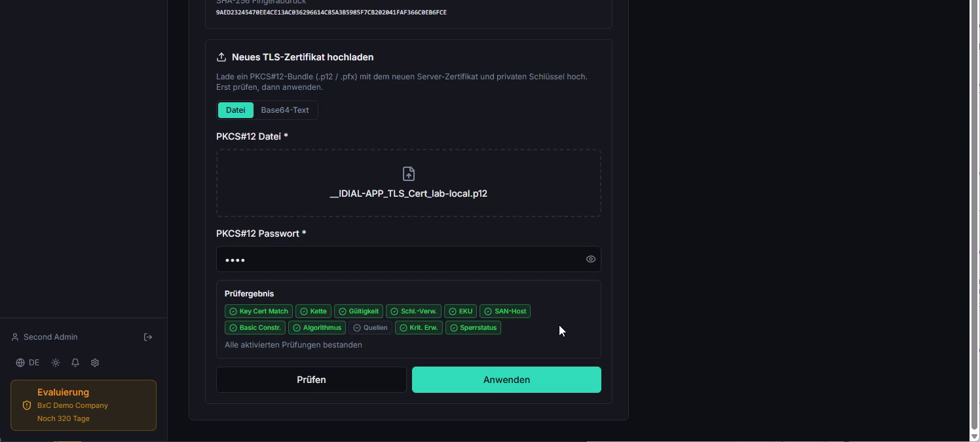Click the Sperrstatus check badge
Viewport: 980px width, 442px height.
[473, 328]
